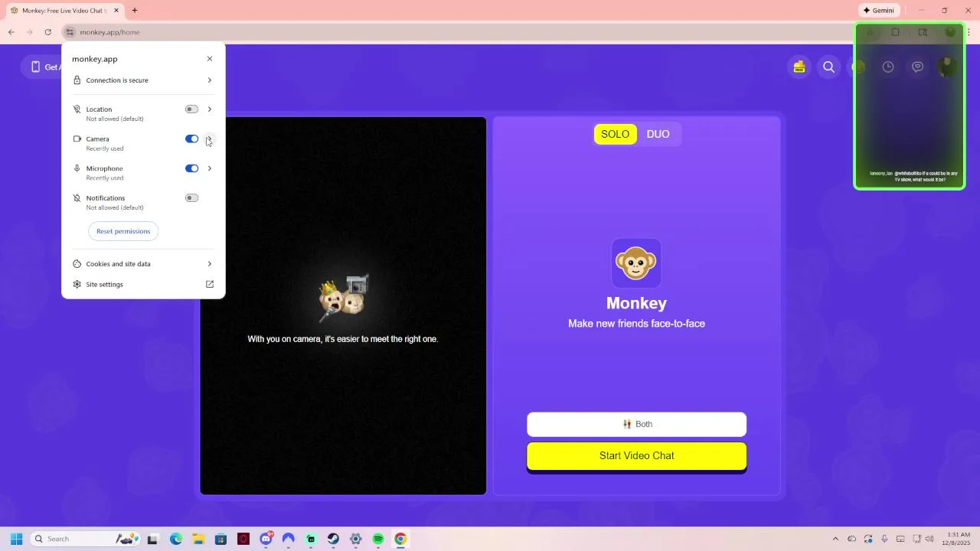Click the Monkey logo icon
This screenshot has width=980, height=551.
[x=636, y=263]
